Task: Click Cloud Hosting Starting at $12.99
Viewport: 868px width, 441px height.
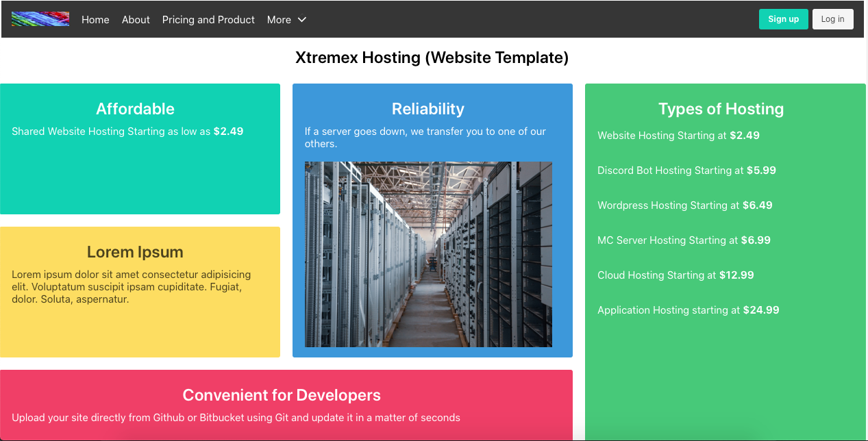Action: click(675, 275)
